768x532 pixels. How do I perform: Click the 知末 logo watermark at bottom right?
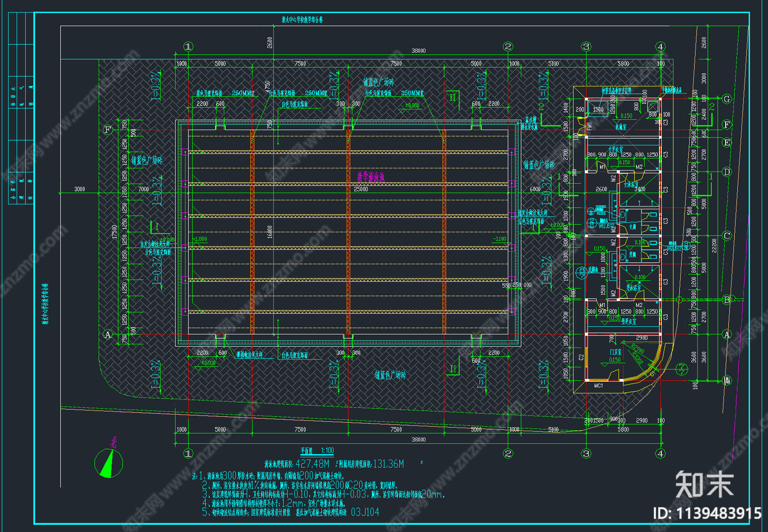click(705, 484)
